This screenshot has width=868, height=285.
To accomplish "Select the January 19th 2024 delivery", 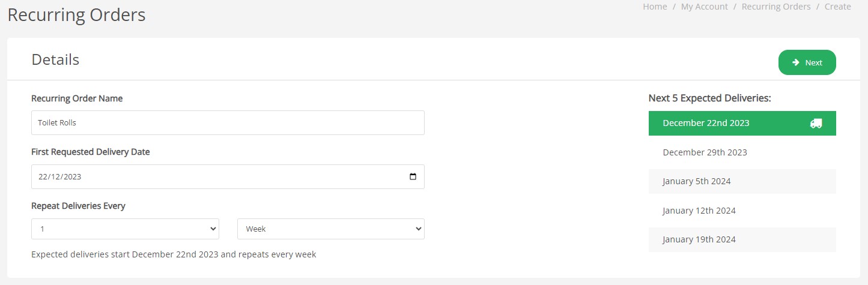I will point(699,239).
